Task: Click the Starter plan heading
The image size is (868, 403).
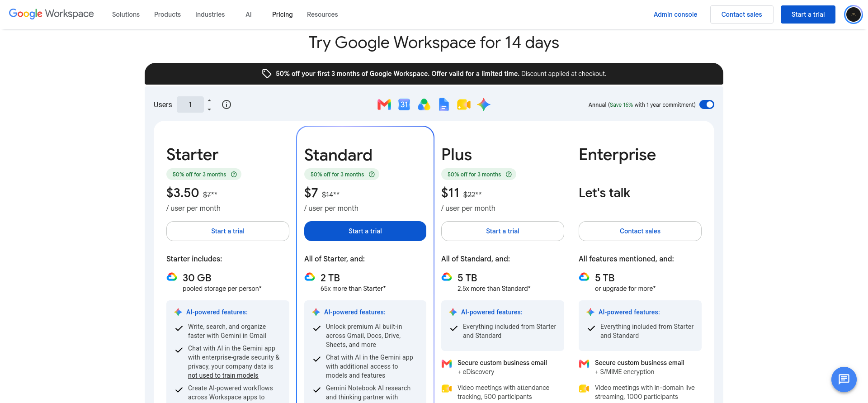Action: click(193, 155)
